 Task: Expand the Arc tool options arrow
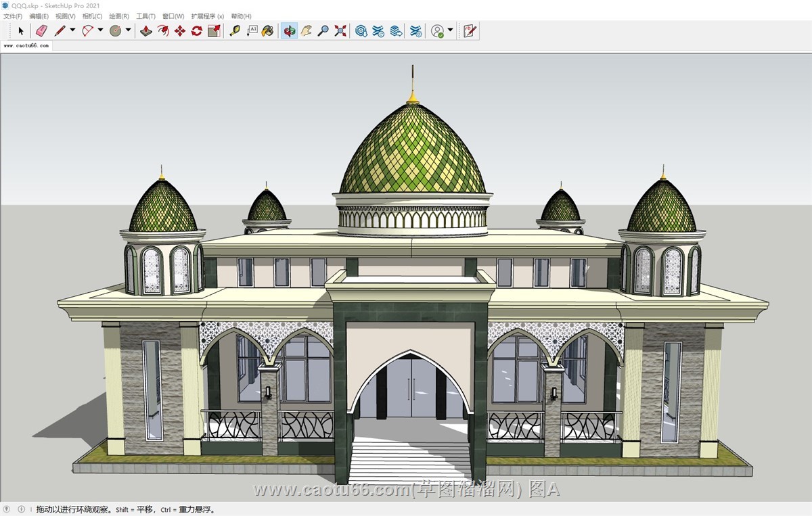[x=100, y=30]
